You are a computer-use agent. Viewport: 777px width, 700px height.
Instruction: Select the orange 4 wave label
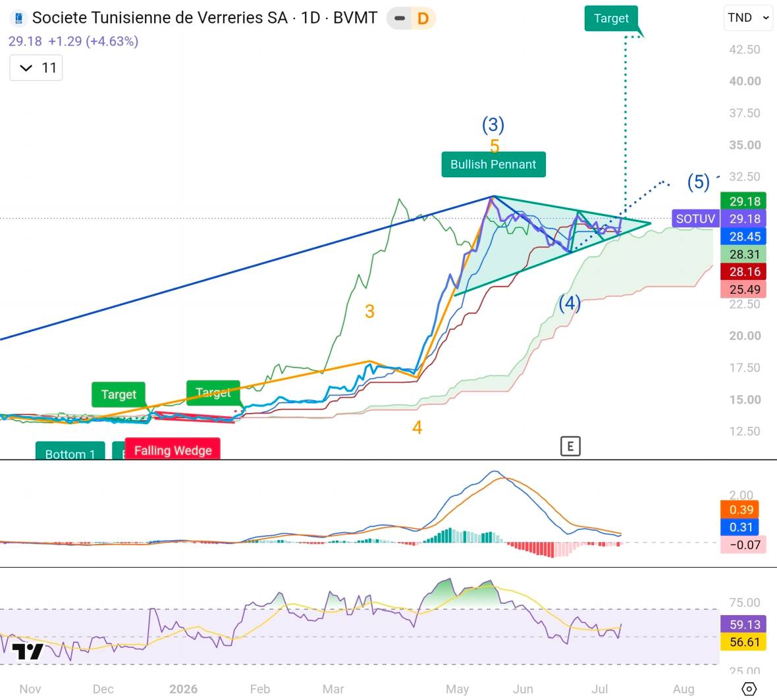[x=417, y=427]
